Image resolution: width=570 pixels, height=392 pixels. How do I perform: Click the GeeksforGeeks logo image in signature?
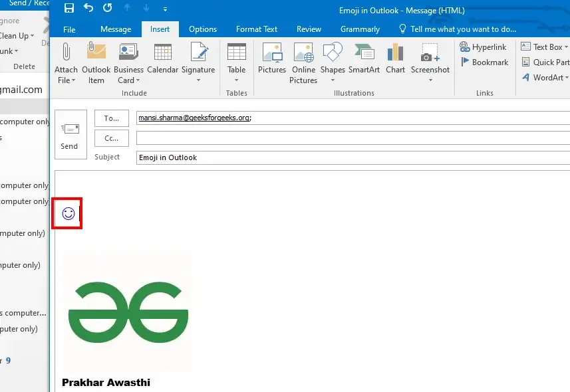pyautogui.click(x=128, y=312)
